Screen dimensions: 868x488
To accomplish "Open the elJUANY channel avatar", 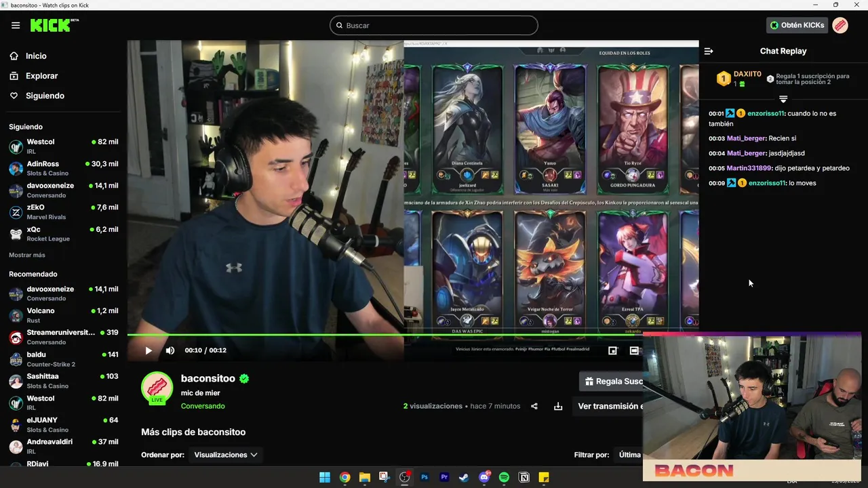I will (x=16, y=425).
